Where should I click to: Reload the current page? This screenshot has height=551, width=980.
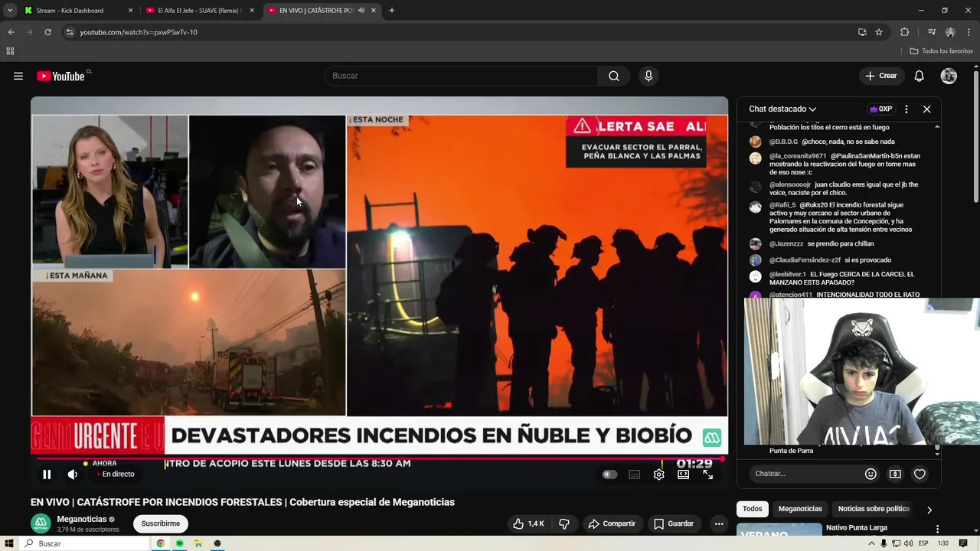[x=47, y=32]
